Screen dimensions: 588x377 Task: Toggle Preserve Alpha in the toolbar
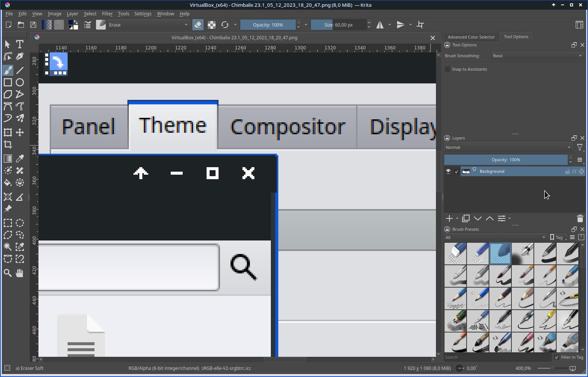[211, 25]
